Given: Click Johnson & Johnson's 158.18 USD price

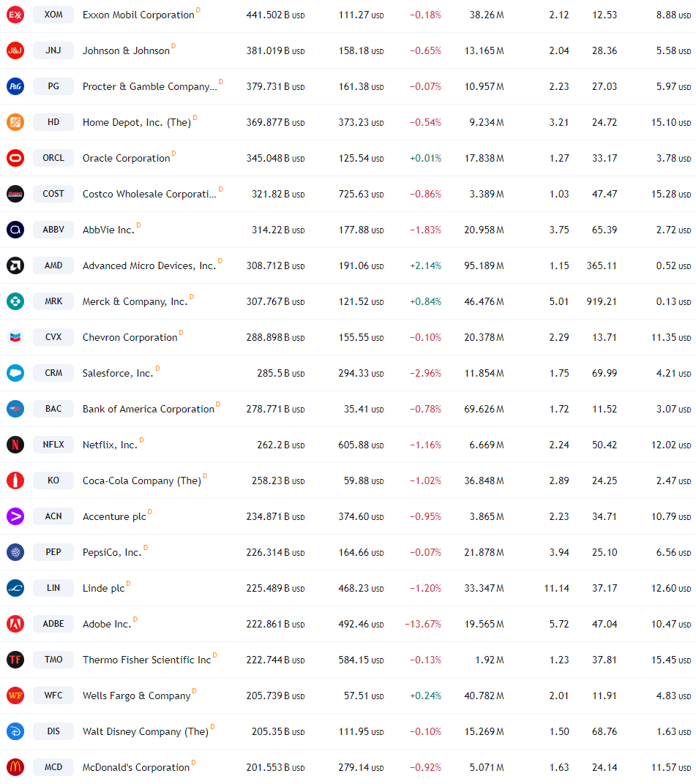Looking at the screenshot, I should point(361,51).
